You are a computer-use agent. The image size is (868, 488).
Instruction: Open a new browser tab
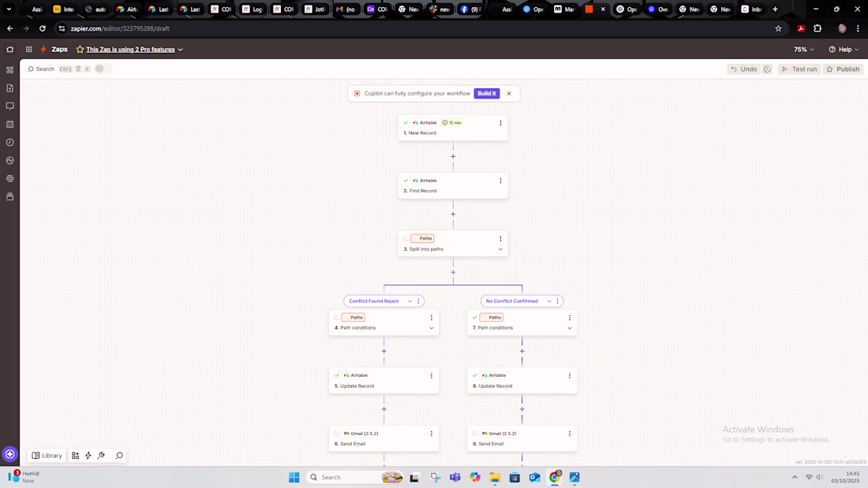click(x=775, y=9)
